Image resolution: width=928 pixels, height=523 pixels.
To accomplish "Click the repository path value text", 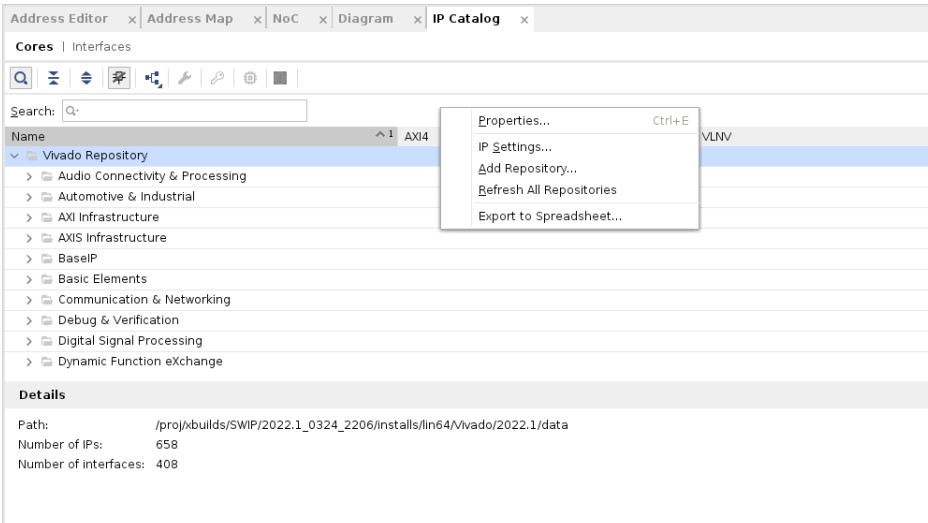I will point(362,425).
